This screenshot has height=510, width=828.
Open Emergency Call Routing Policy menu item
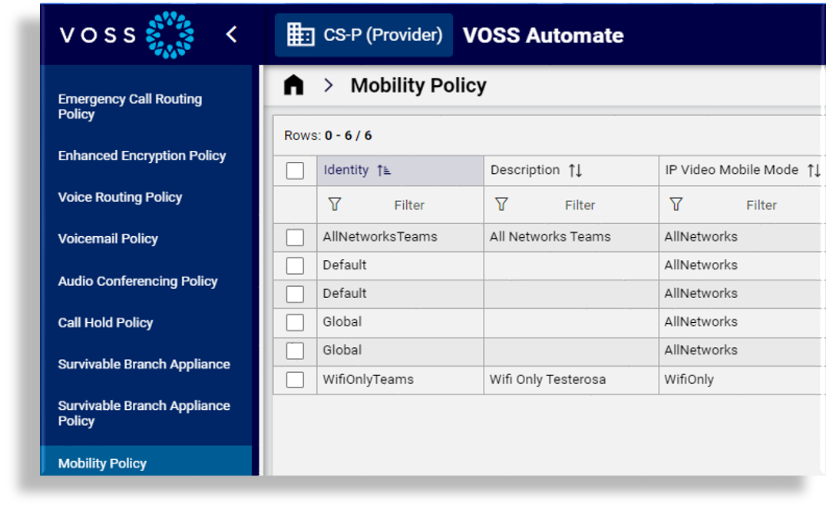[x=130, y=107]
